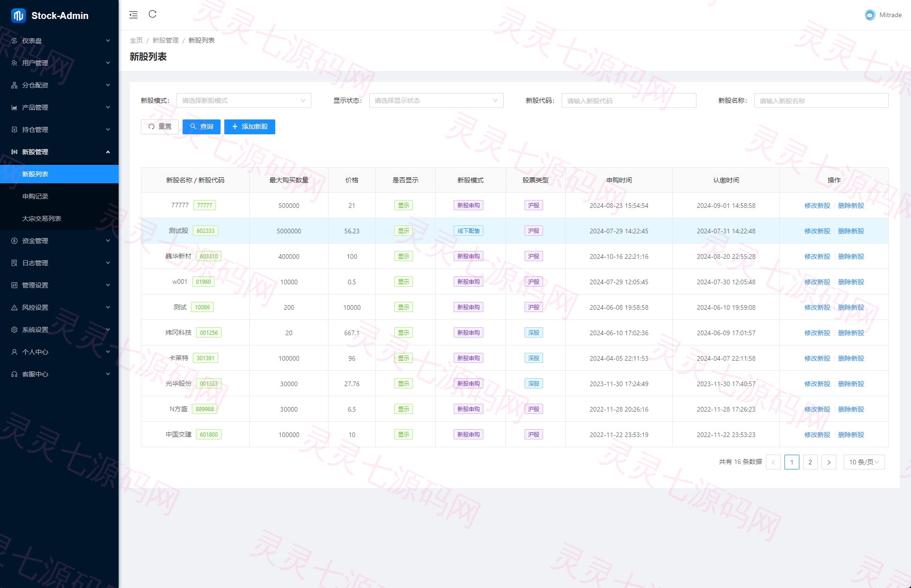This screenshot has width=911, height=588.
Task: Click the 客服中心 headset icon
Action: pyautogui.click(x=14, y=374)
